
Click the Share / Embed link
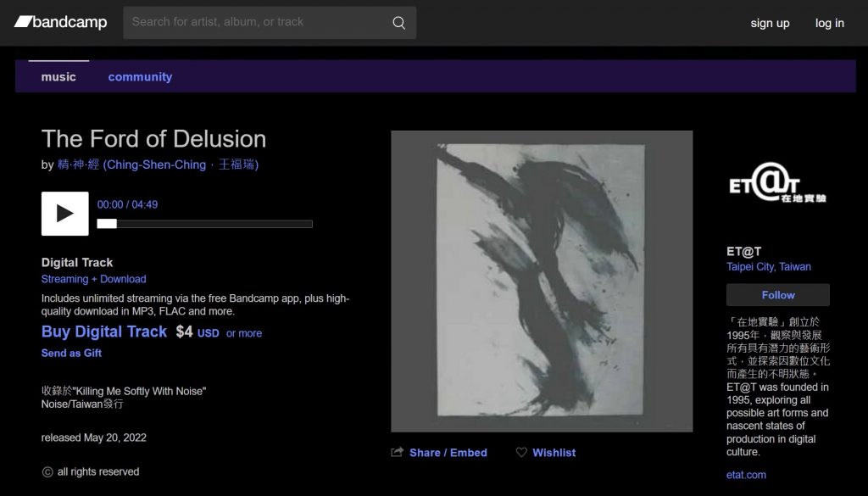(x=448, y=453)
